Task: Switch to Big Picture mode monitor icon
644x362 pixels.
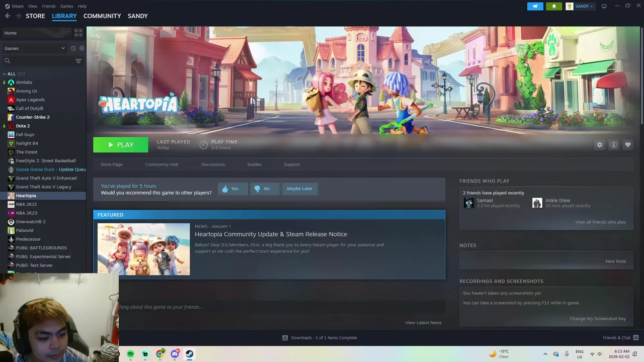Action: (x=604, y=6)
